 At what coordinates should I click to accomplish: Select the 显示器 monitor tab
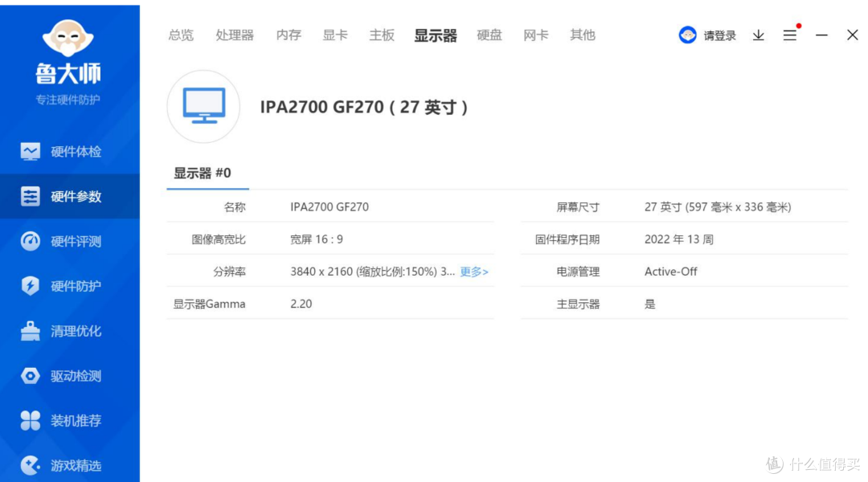click(436, 35)
